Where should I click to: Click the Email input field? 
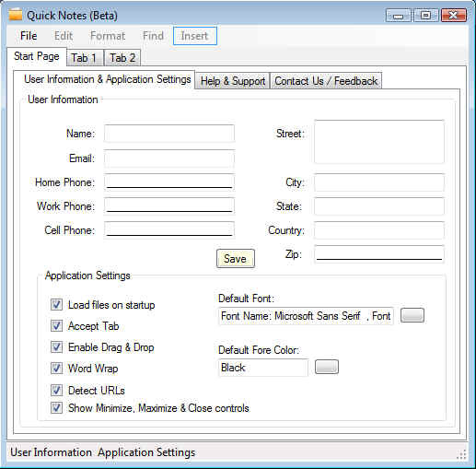[x=169, y=158]
